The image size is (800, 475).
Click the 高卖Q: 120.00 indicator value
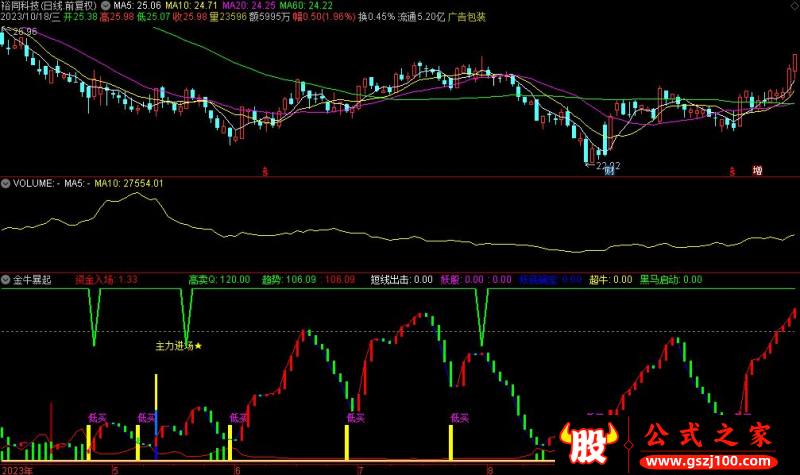219,280
